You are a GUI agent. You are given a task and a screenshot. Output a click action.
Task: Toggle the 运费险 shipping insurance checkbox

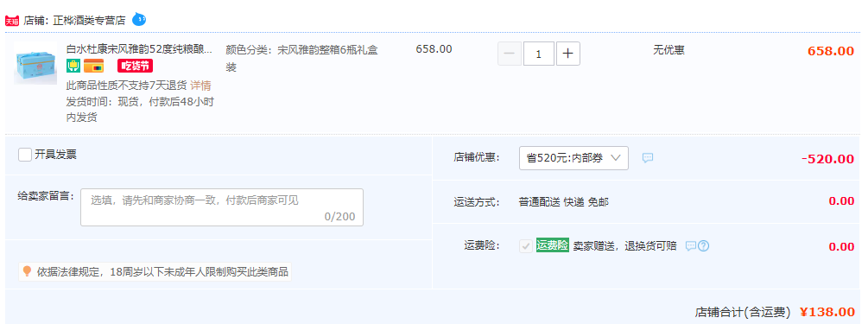pos(526,246)
